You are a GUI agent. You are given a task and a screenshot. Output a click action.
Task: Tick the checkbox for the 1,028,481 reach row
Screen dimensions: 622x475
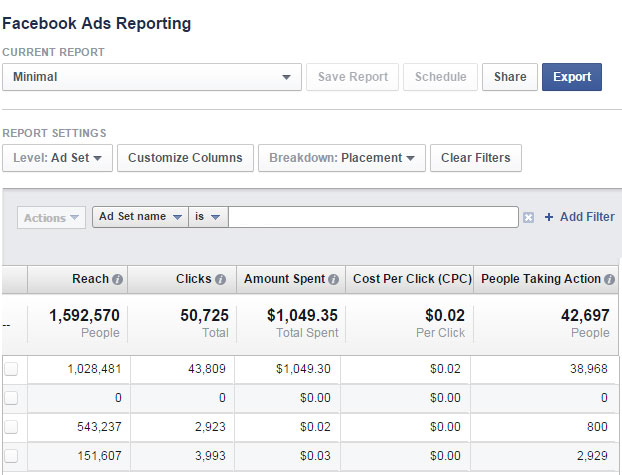point(11,369)
